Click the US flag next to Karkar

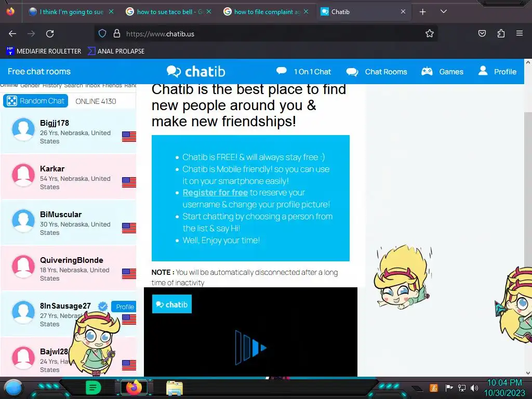[129, 182]
